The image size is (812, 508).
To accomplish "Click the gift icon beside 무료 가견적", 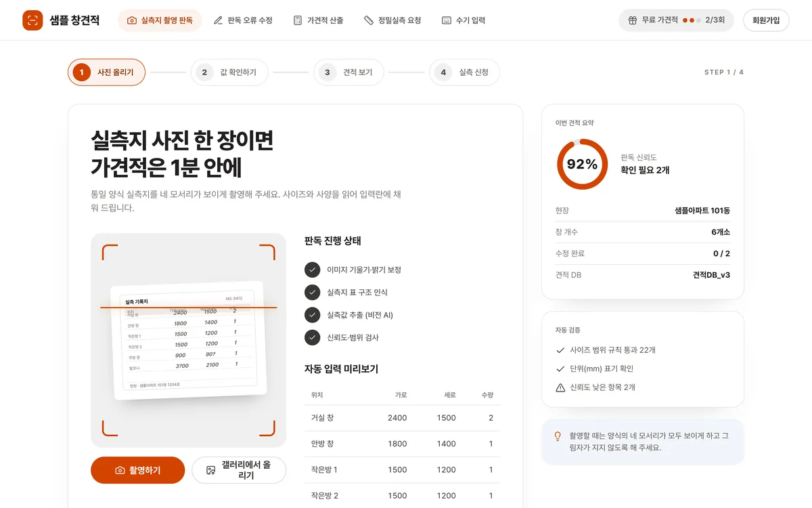I will point(633,20).
